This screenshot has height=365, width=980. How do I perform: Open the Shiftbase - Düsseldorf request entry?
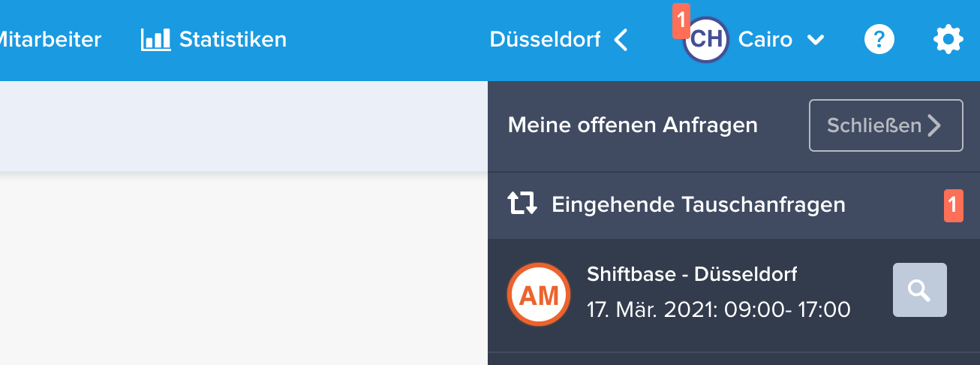(733, 296)
